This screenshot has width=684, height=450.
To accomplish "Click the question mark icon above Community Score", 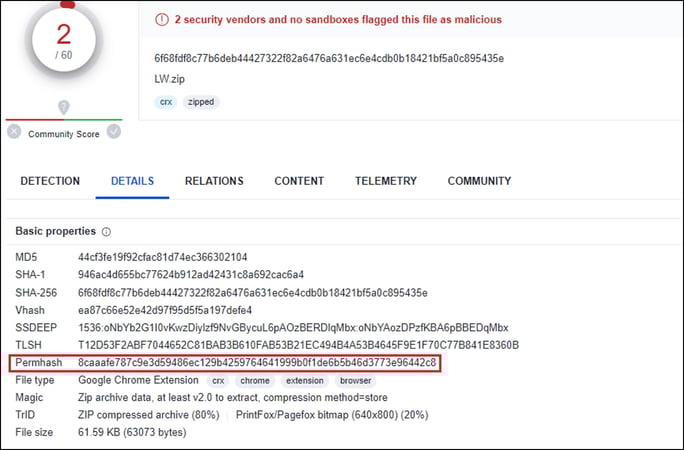I will click(x=64, y=107).
